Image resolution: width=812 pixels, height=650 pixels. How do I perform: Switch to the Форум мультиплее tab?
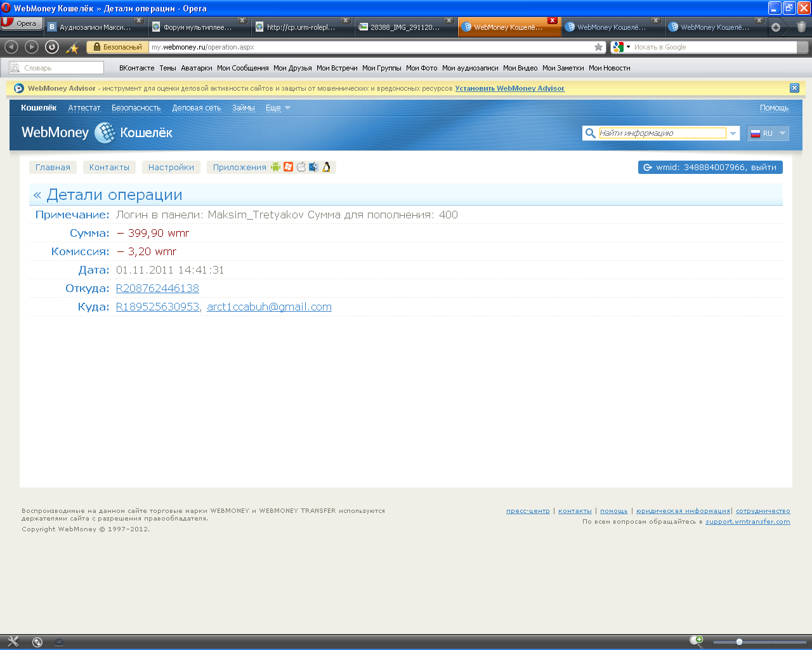tap(197, 27)
